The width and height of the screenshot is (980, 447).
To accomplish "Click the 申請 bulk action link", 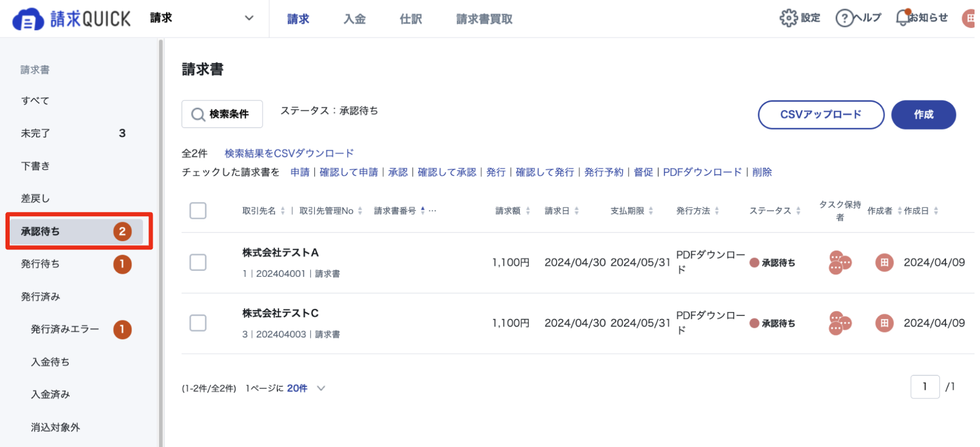I will (x=300, y=172).
